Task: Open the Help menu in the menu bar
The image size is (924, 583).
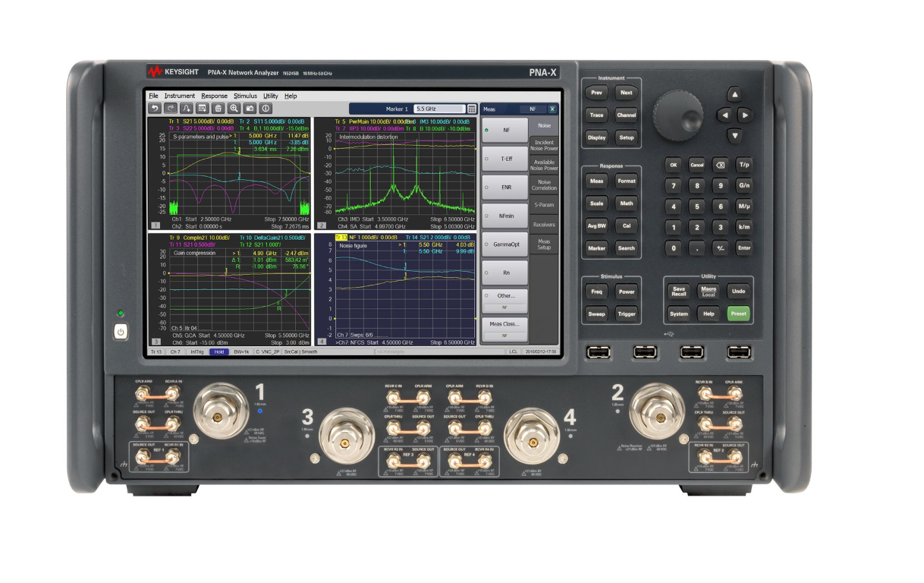Action: coord(291,96)
